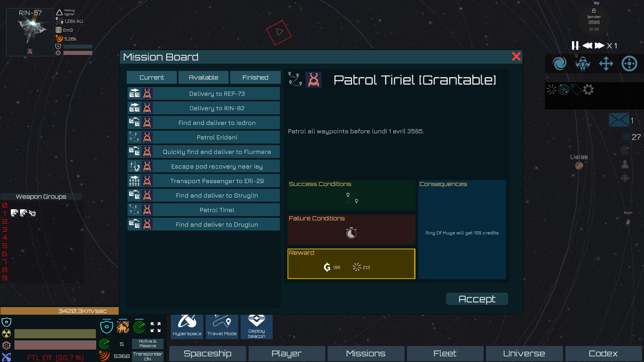Enable Travel Mode

pyautogui.click(x=221, y=327)
